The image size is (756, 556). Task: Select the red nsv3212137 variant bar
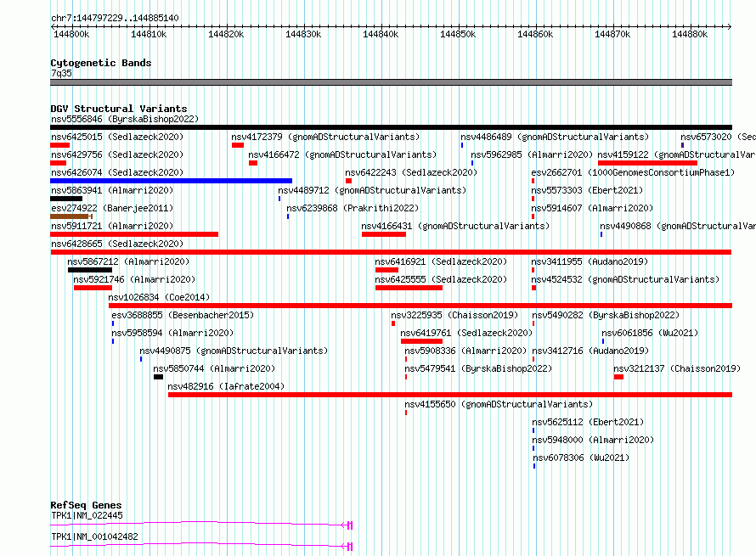pos(618,377)
